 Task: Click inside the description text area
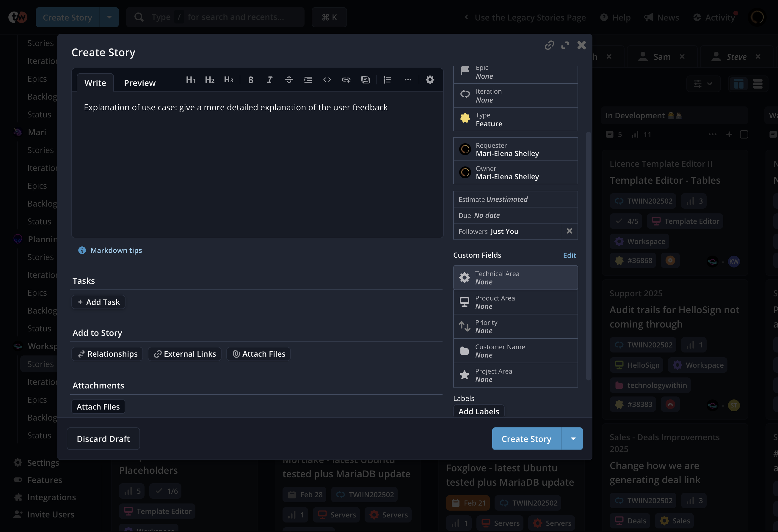click(257, 164)
